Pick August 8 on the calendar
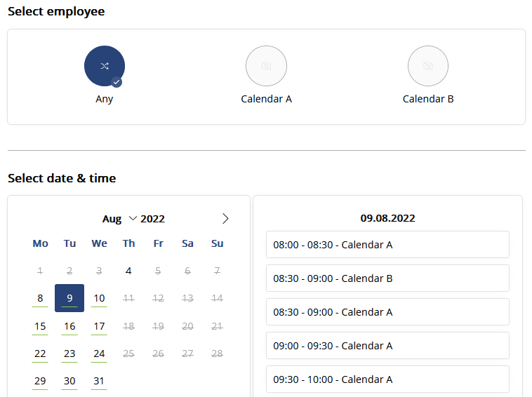Screen dimensions: 532x397 coord(40,298)
